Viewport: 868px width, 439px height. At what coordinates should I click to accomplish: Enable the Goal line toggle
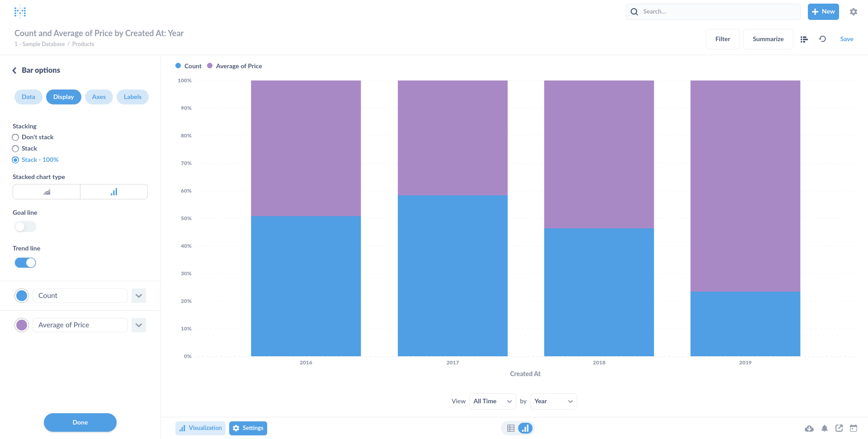pyautogui.click(x=25, y=226)
